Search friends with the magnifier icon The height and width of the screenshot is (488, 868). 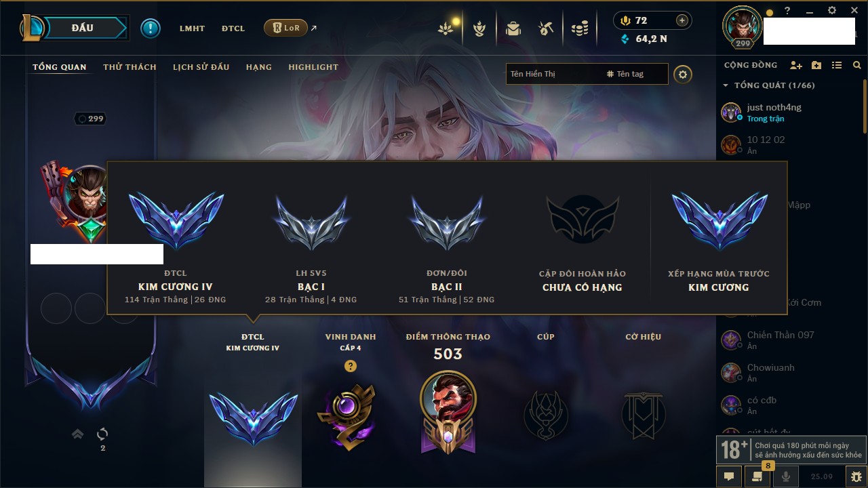856,65
